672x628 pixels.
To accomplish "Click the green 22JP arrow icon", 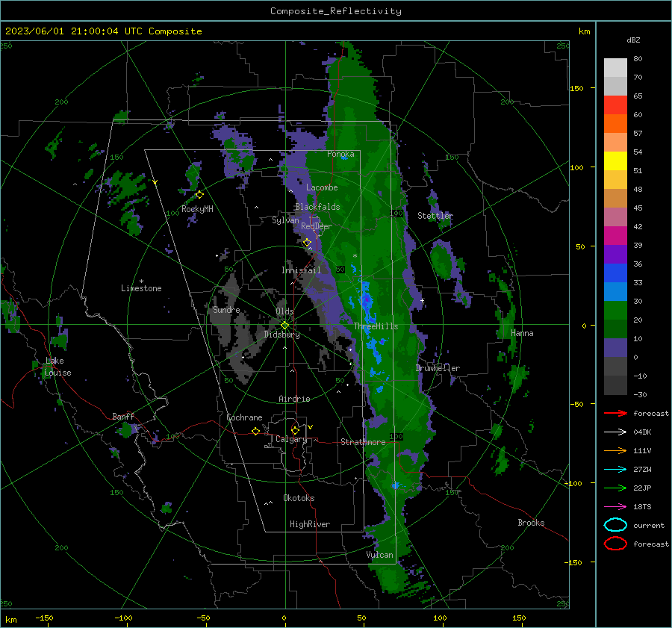I will tap(615, 488).
